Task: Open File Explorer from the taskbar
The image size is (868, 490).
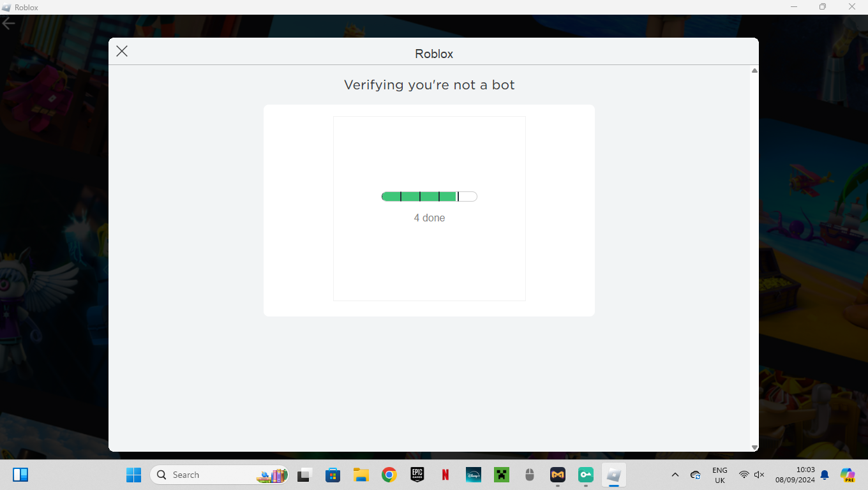Action: click(361, 475)
